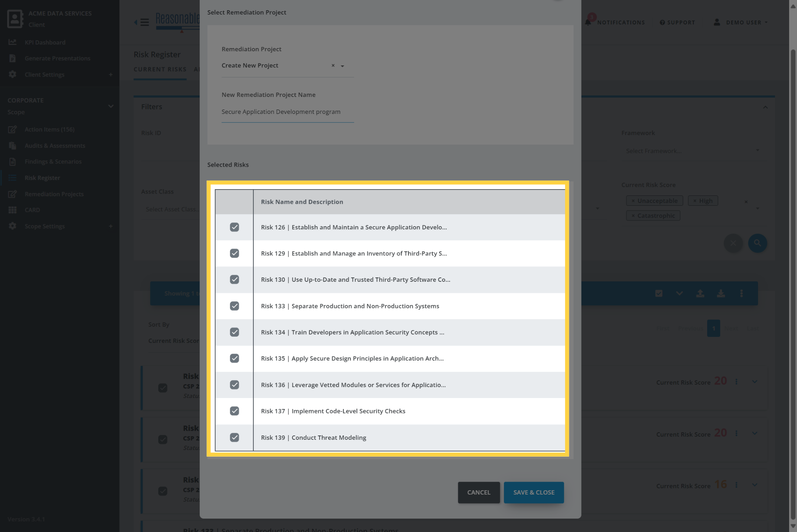Click the upload icon in toolbar

click(x=700, y=293)
